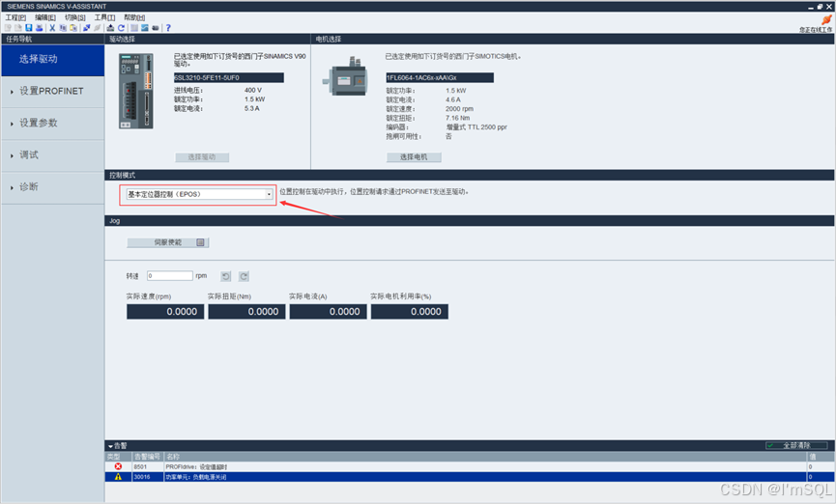
Task: Click the dark motor-shaped toolbar icon
Action: pos(156,28)
